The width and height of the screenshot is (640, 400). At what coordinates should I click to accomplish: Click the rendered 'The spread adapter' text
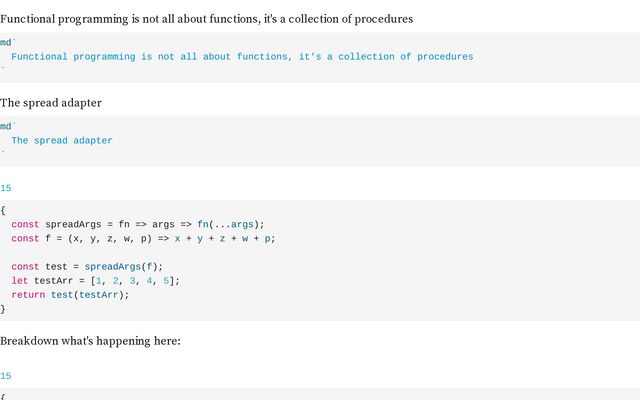51,103
